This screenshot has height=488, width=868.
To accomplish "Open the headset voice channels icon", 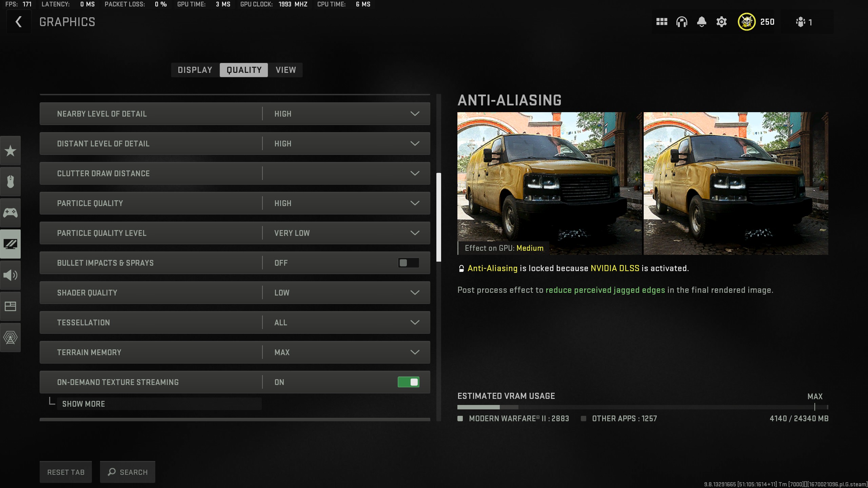I will [x=682, y=22].
